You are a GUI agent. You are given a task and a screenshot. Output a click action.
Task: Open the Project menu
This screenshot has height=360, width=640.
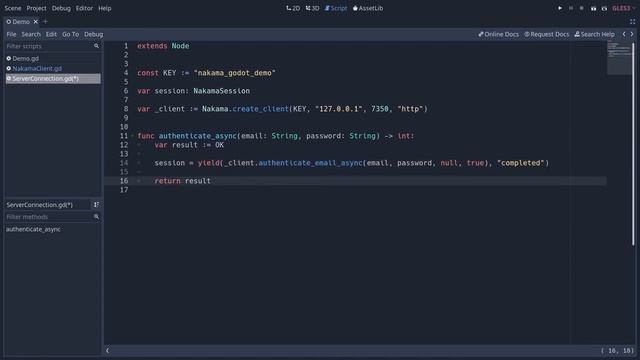[x=36, y=8]
